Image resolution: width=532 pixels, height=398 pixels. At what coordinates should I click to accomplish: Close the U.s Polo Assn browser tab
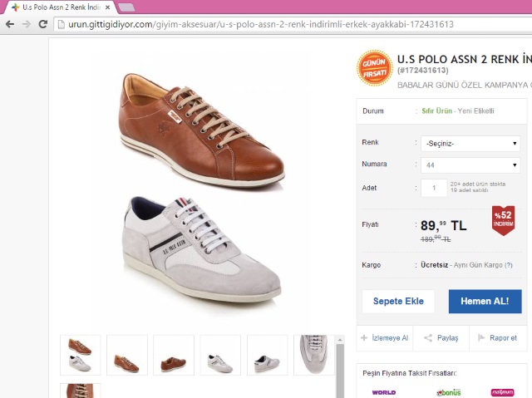click(107, 7)
